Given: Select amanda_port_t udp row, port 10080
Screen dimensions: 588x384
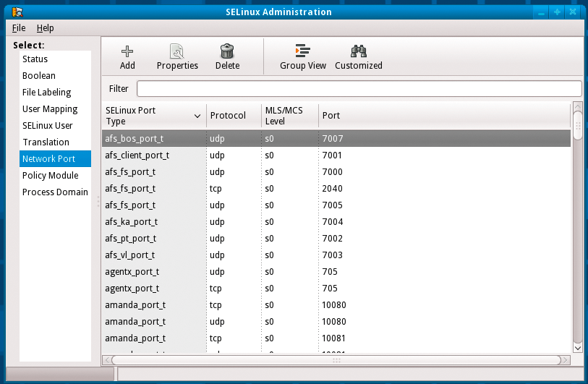Looking at the screenshot, I should pyautogui.click(x=336, y=321).
